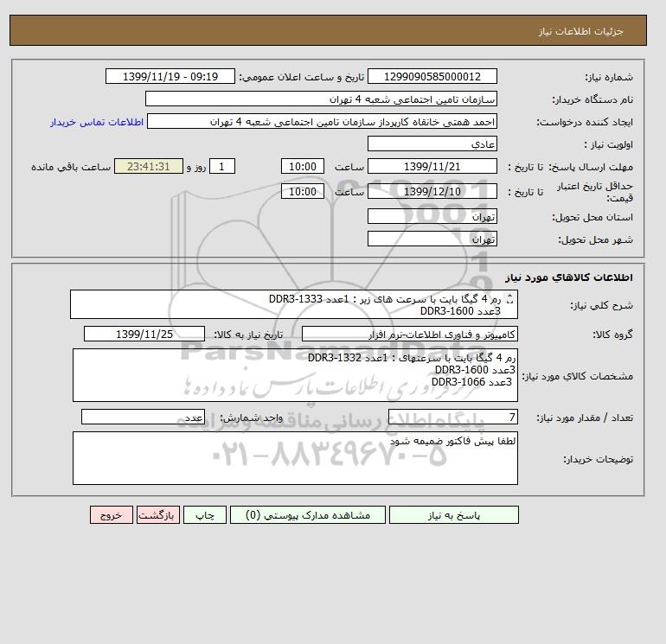Click the توضیحات خریدار label
666x644 pixels.
(x=598, y=459)
